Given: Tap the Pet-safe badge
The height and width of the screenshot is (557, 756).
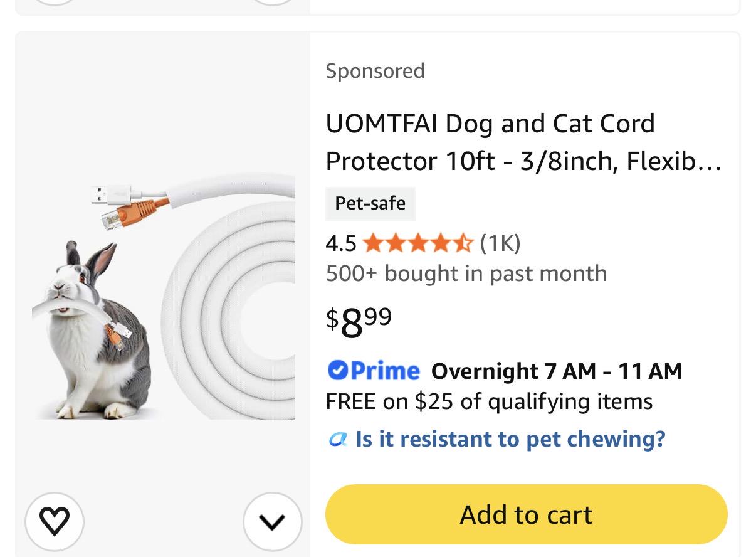Looking at the screenshot, I should click(370, 203).
